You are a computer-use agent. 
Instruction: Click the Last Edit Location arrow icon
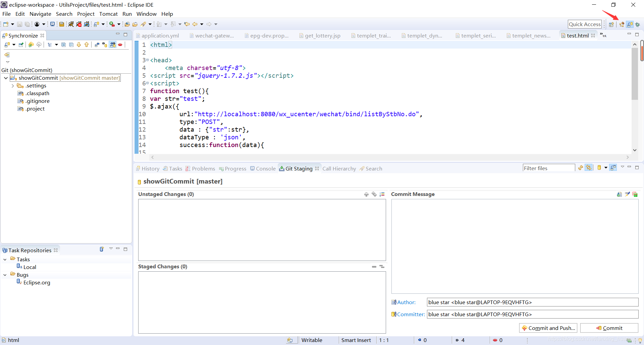(187, 24)
